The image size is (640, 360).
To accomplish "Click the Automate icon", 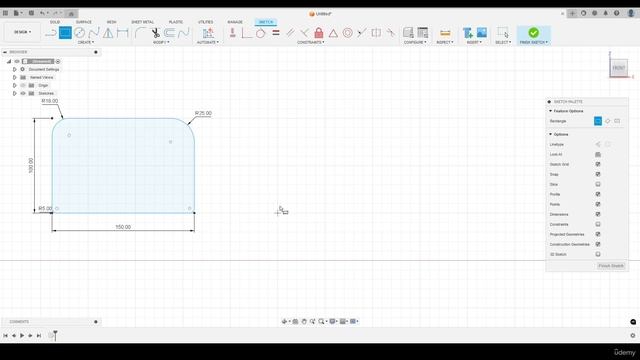I will click(x=208, y=33).
